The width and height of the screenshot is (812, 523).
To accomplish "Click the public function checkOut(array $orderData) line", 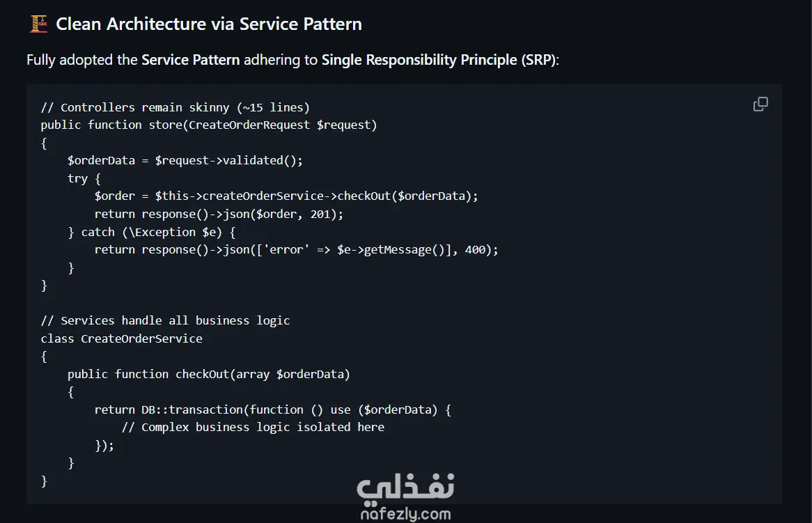I will point(208,374).
